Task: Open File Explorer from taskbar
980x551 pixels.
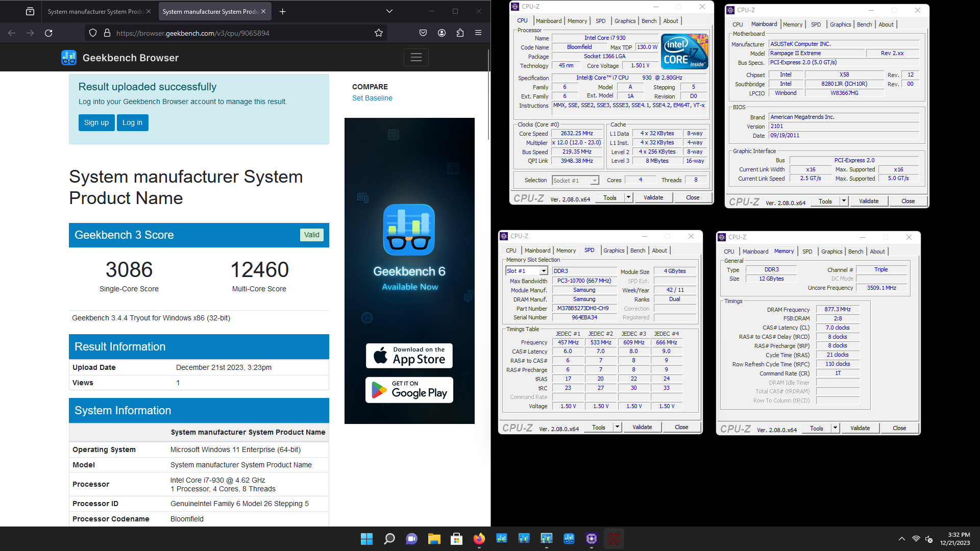Action: click(434, 539)
